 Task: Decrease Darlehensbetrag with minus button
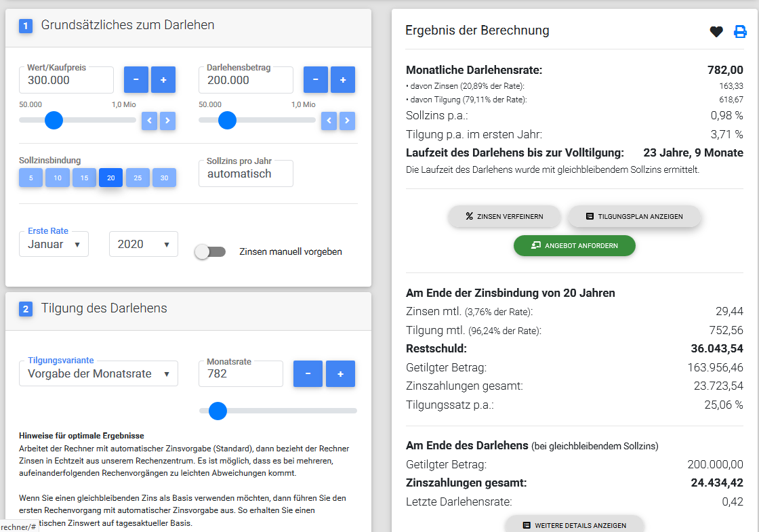coord(316,80)
